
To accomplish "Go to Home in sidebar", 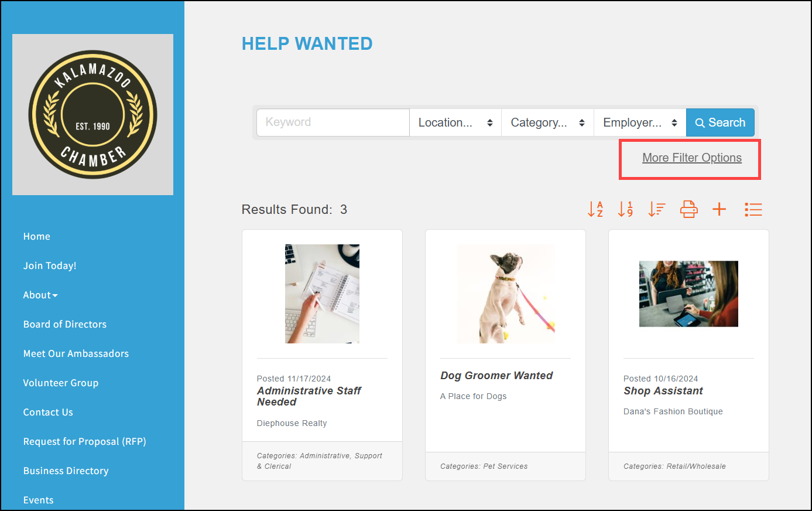I will (37, 237).
